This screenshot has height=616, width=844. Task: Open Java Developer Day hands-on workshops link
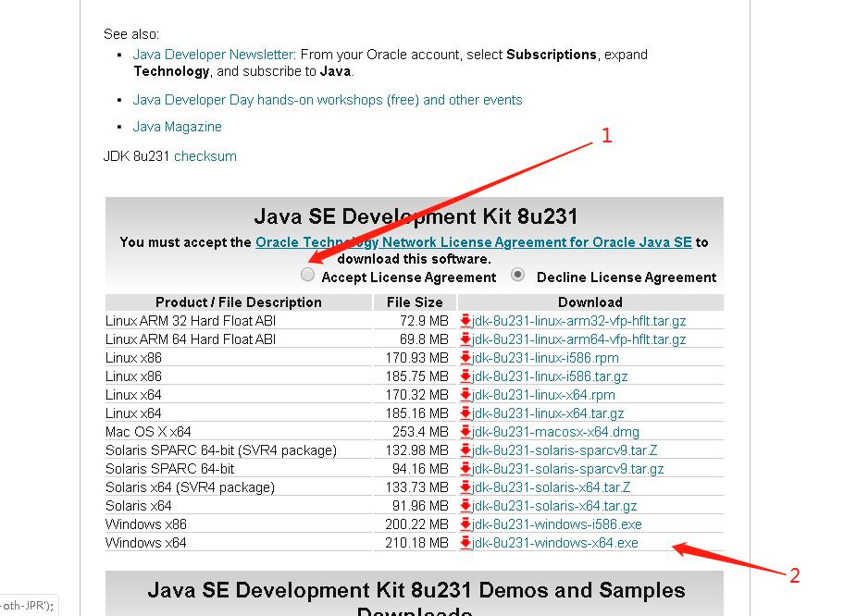[328, 100]
